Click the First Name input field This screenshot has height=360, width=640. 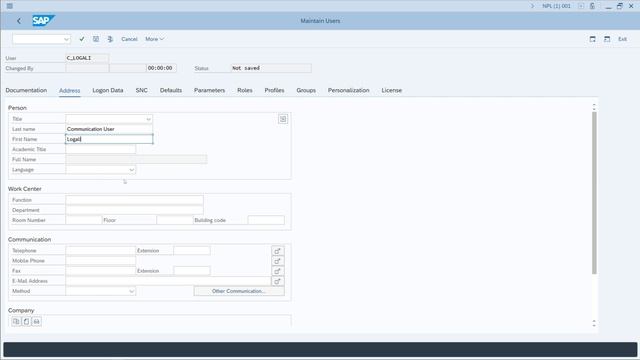pyautogui.click(x=109, y=139)
